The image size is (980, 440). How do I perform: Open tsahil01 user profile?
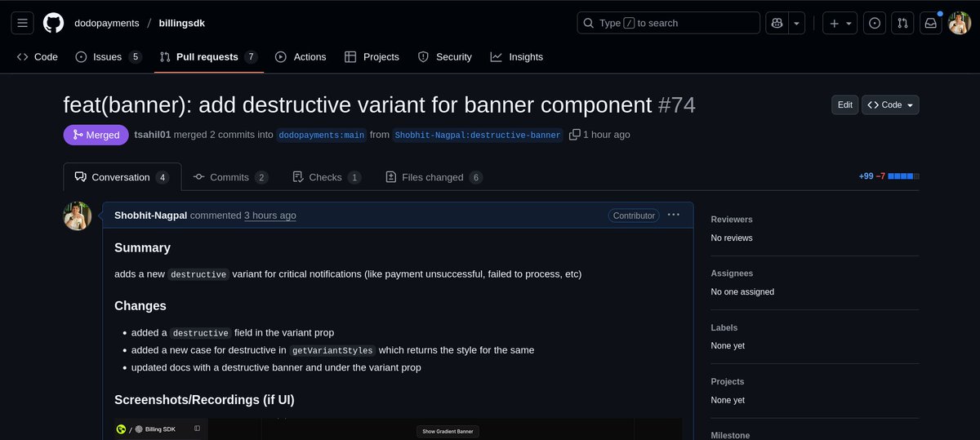(153, 135)
